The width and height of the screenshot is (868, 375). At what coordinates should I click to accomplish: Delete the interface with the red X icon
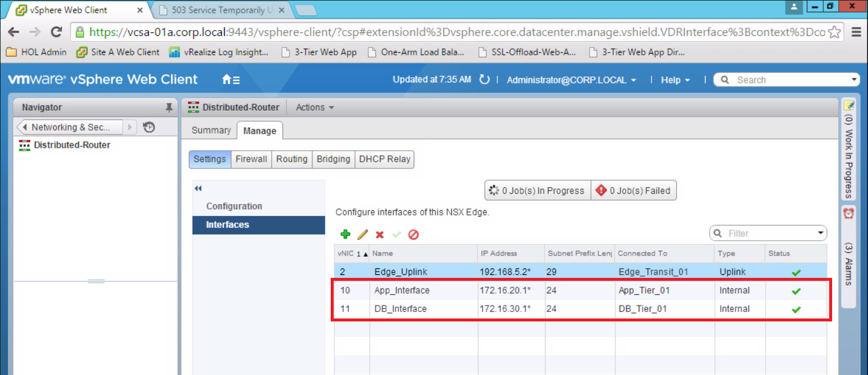tap(380, 235)
